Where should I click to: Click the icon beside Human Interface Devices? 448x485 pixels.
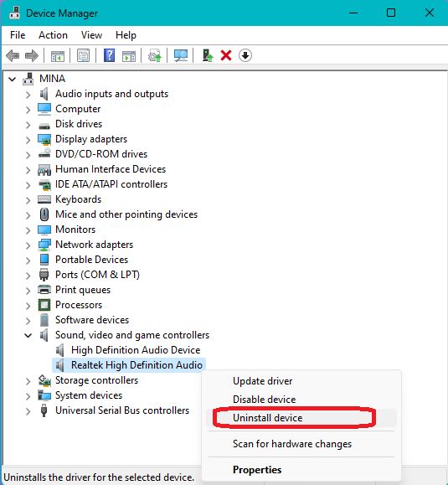pyautogui.click(x=44, y=170)
